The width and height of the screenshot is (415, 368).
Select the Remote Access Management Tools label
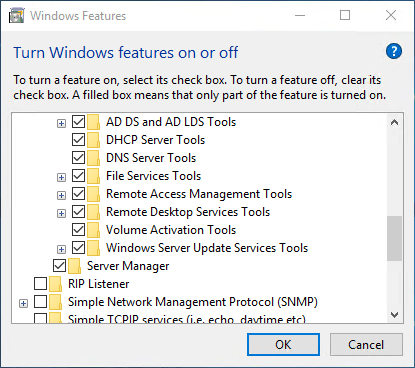point(199,194)
